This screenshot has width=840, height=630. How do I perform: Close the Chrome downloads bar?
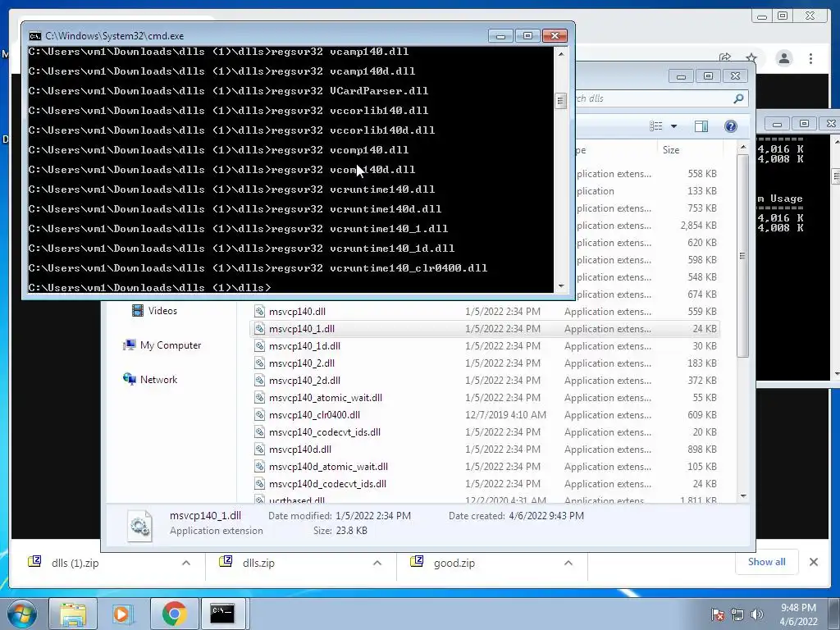coord(813,562)
